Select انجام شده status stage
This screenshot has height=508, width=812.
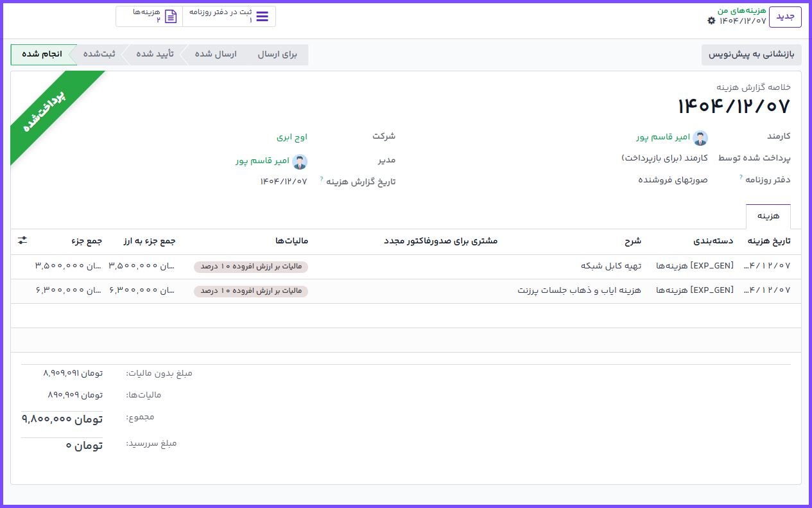click(x=42, y=55)
